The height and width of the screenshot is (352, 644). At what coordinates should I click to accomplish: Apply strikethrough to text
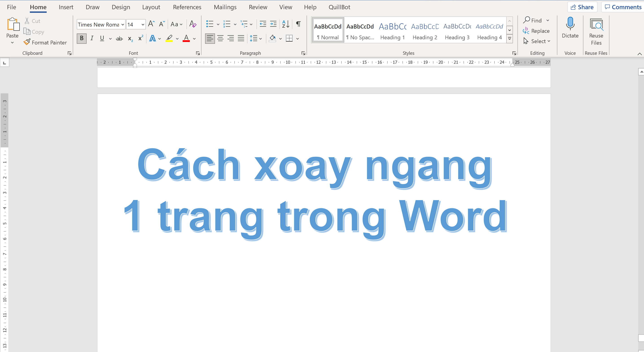[x=119, y=38]
